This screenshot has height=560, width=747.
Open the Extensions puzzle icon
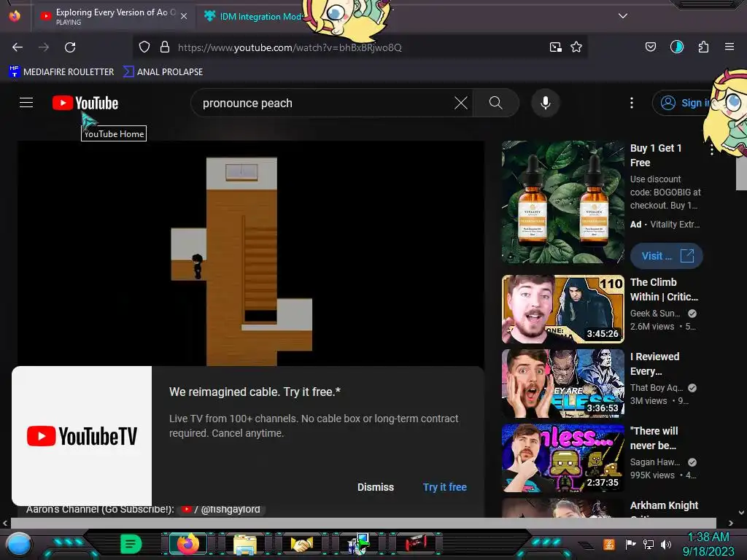coord(703,47)
